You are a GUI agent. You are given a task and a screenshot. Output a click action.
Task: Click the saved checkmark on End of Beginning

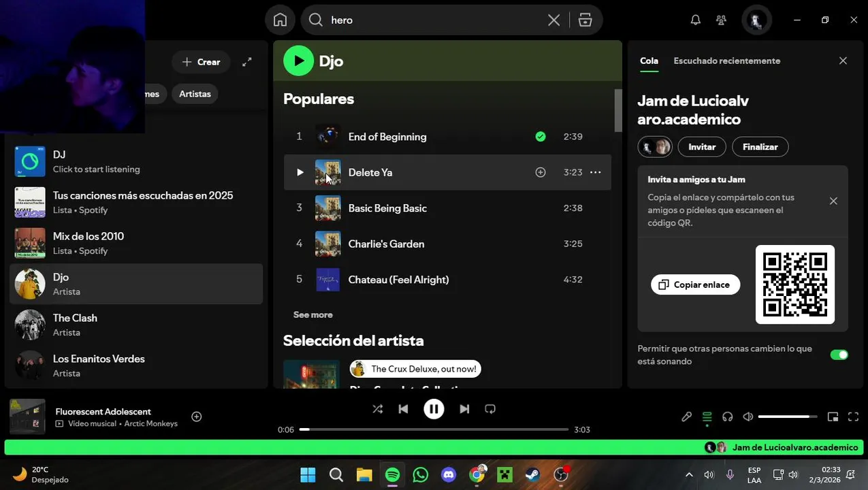541,137
